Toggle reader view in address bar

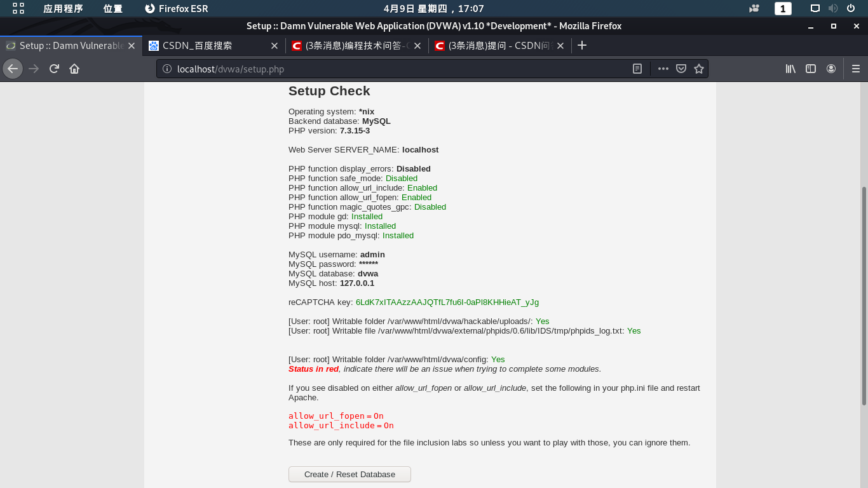tap(637, 69)
